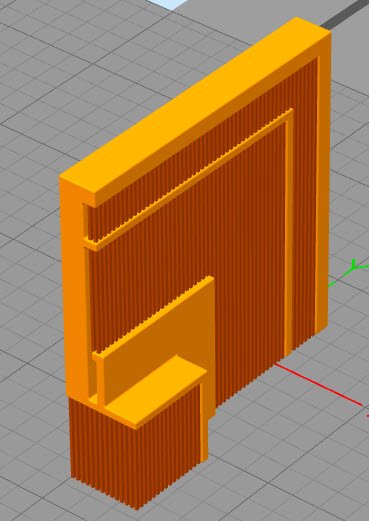
Task: Select the thin orange bar on the lower block's right edge
Action: pyautogui.click(x=204, y=422)
